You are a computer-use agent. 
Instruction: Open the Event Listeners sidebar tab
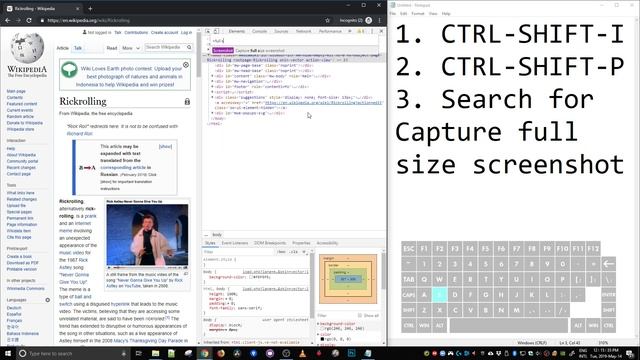click(x=235, y=243)
